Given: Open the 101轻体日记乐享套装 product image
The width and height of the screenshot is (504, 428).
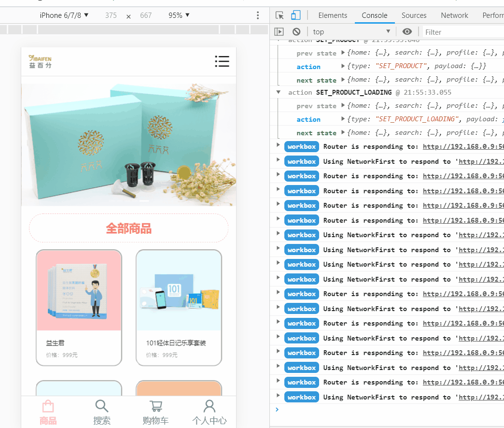Looking at the screenshot, I should coord(179,290).
